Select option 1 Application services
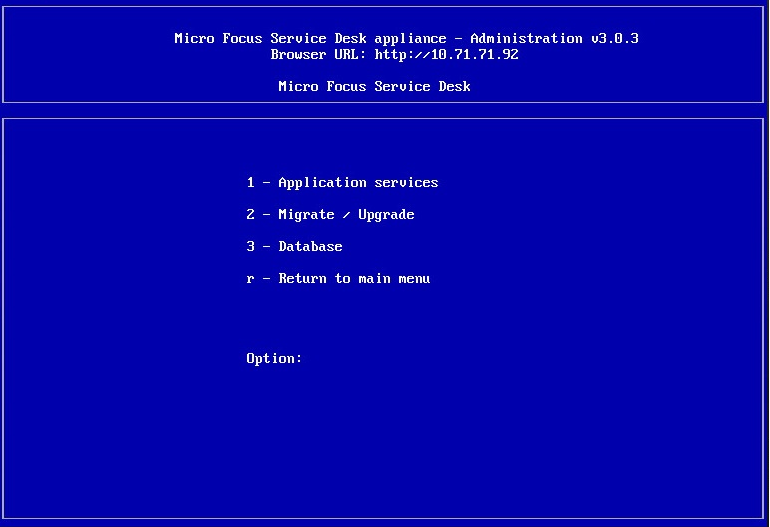Image resolution: width=770 pixels, height=527 pixels. pos(342,183)
